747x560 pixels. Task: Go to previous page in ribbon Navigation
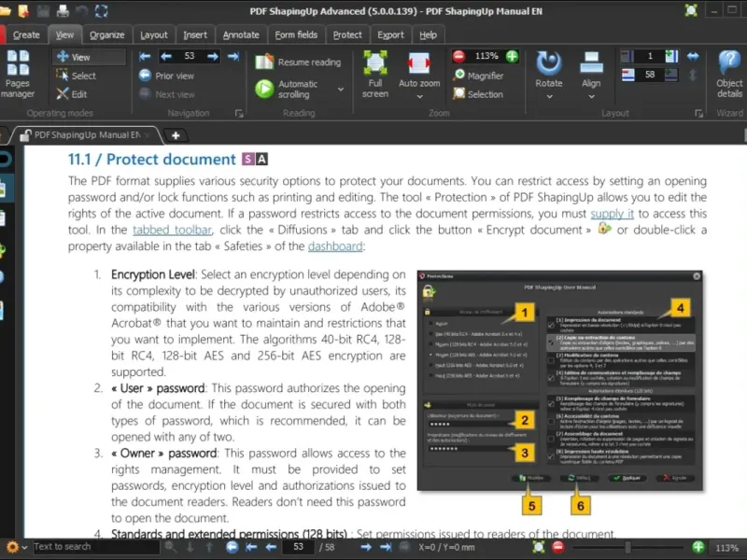point(166,57)
